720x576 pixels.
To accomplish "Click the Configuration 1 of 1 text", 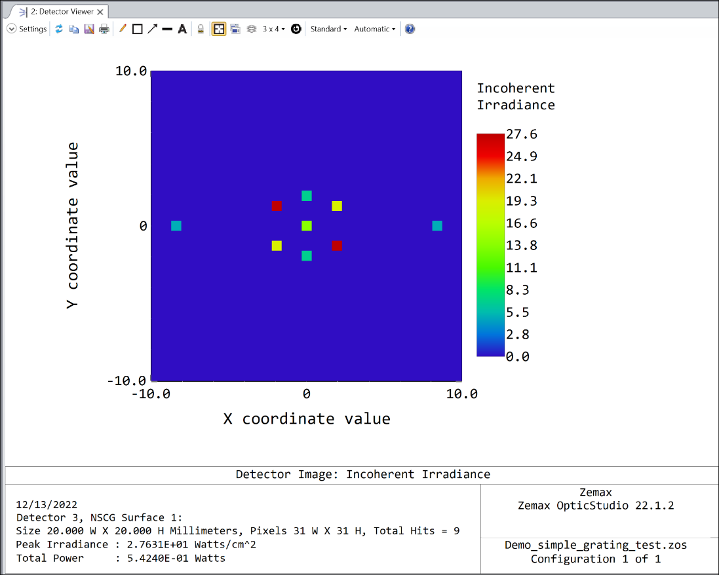I will [596, 559].
